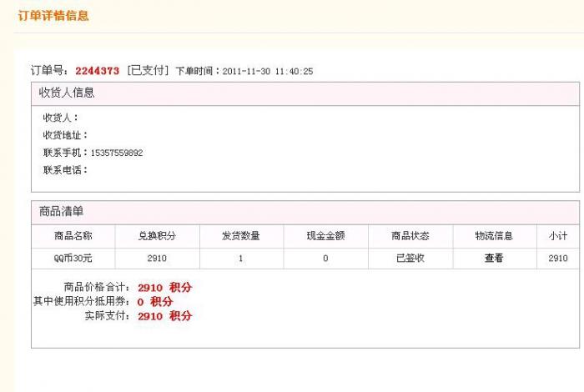This screenshot has width=584, height=392.
Task: Click the 收货人： label
Action: pos(61,118)
